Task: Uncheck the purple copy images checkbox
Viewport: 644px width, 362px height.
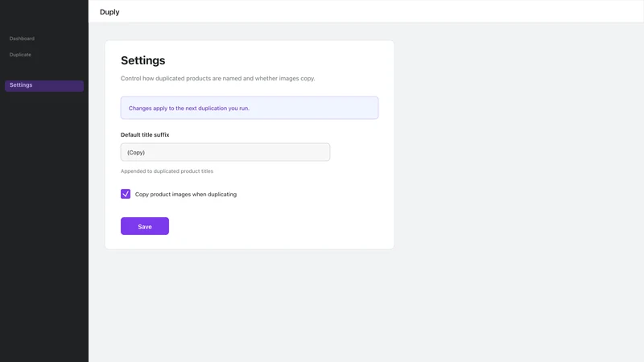Action: 126,194
